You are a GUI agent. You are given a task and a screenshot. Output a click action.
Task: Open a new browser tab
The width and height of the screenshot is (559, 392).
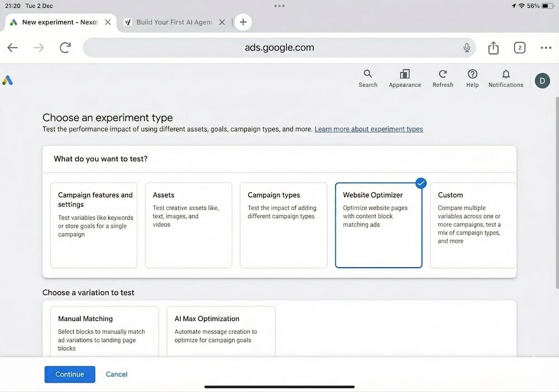(243, 22)
